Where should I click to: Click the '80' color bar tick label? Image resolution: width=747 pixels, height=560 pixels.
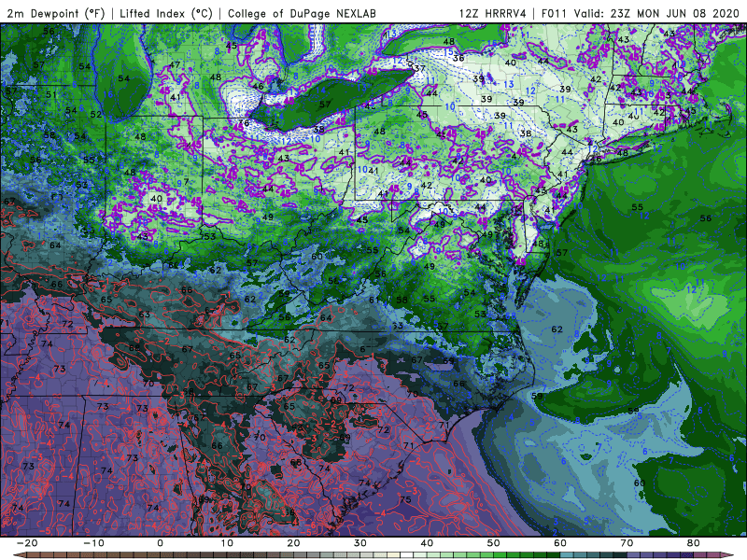click(x=694, y=543)
